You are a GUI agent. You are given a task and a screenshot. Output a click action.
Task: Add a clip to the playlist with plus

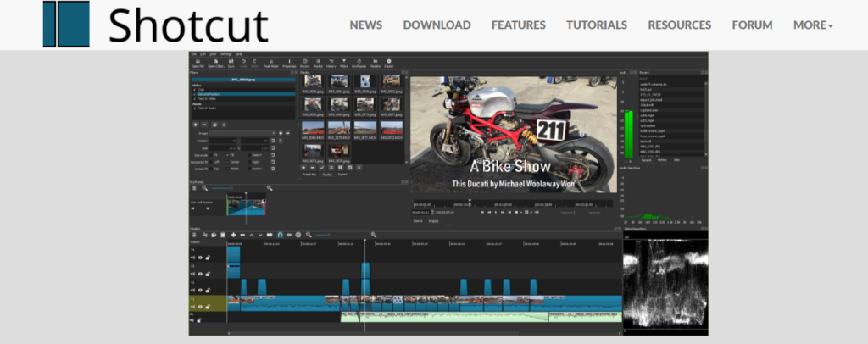click(303, 167)
